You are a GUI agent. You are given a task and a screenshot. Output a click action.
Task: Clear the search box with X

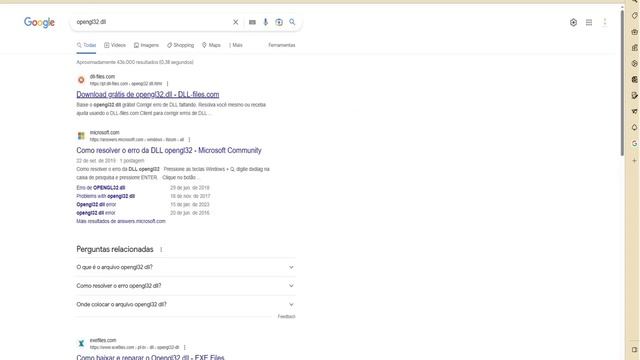[236, 22]
